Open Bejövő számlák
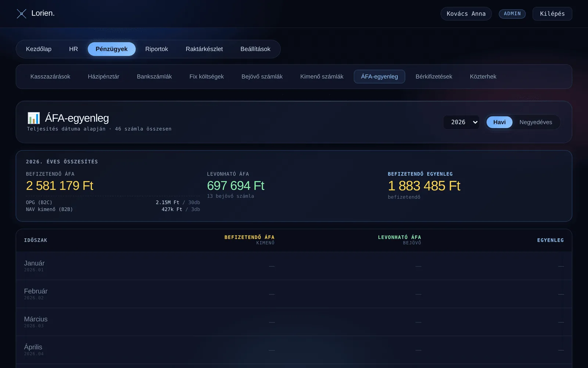The height and width of the screenshot is (368, 588). point(262,77)
